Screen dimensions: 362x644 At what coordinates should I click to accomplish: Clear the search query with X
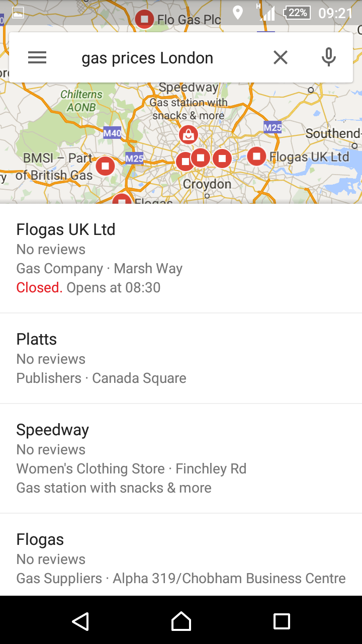click(x=281, y=58)
